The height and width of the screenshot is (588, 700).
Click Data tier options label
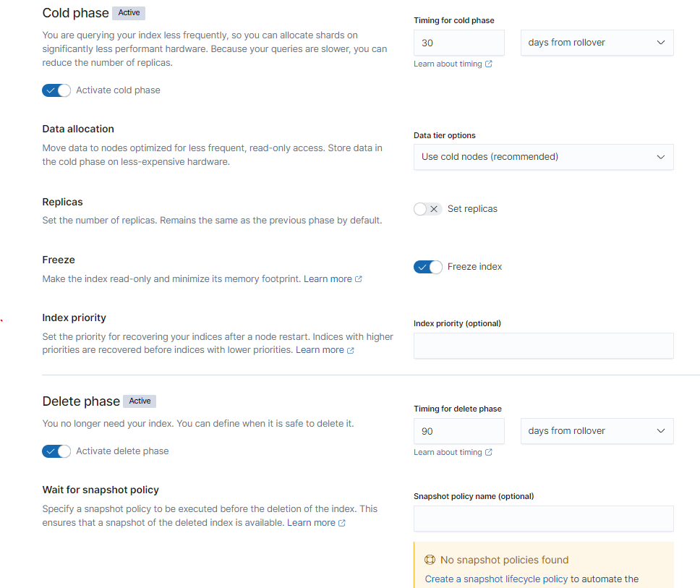click(445, 136)
